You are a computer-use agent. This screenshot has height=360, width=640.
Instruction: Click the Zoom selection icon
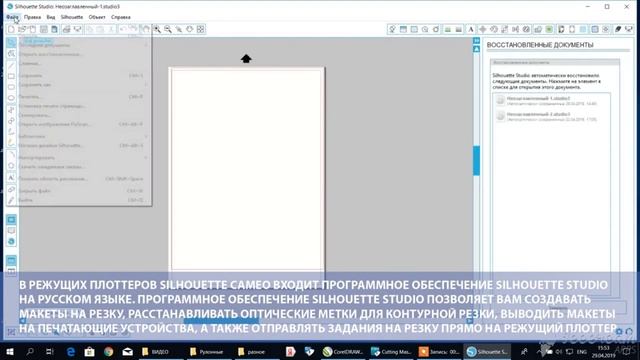tap(179, 29)
